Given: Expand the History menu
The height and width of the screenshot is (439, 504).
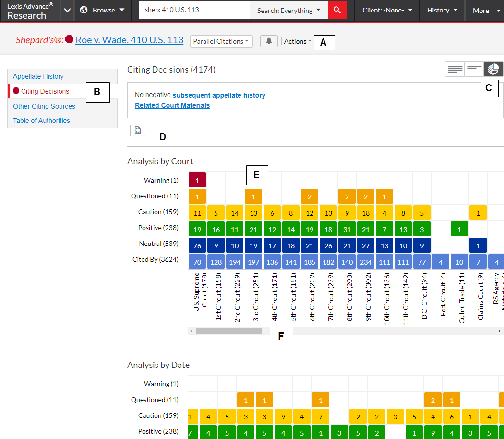Looking at the screenshot, I should (x=442, y=10).
